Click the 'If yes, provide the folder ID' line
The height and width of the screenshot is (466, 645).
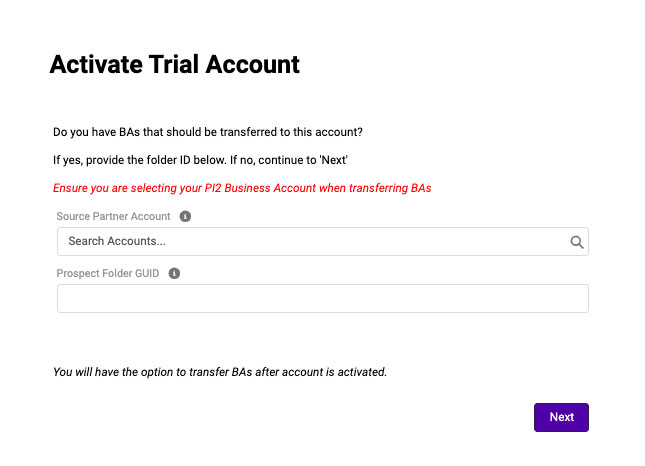[x=199, y=160]
